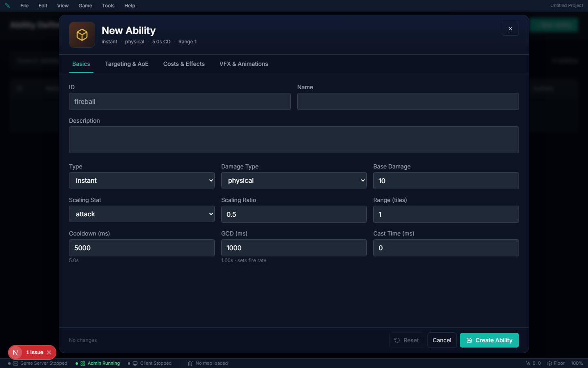
Task: Close the New Ability dialog
Action: coord(510,29)
